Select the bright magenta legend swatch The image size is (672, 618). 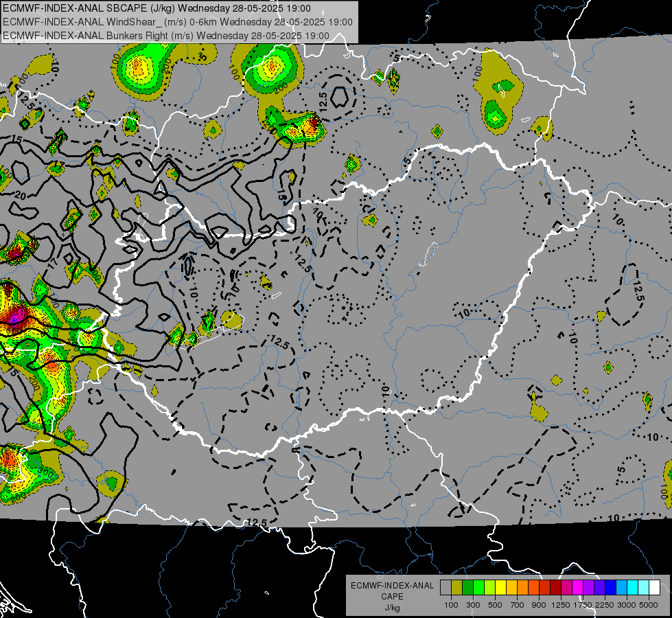tap(577, 587)
